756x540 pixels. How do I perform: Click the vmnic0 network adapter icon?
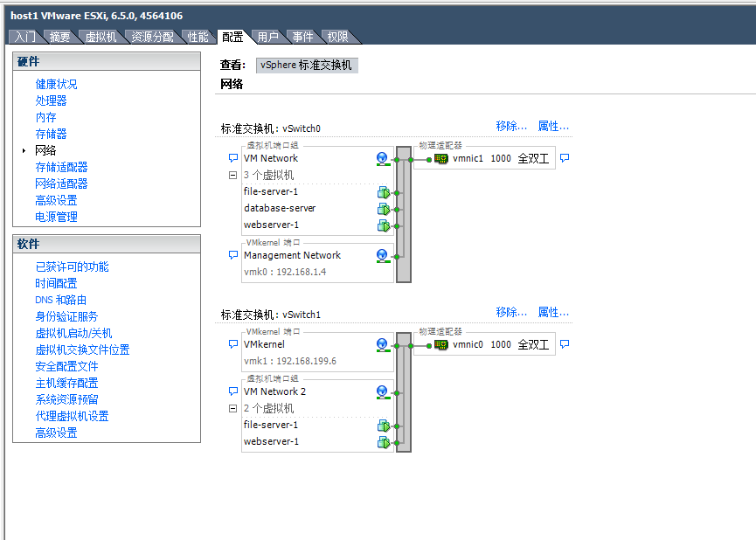tap(441, 345)
